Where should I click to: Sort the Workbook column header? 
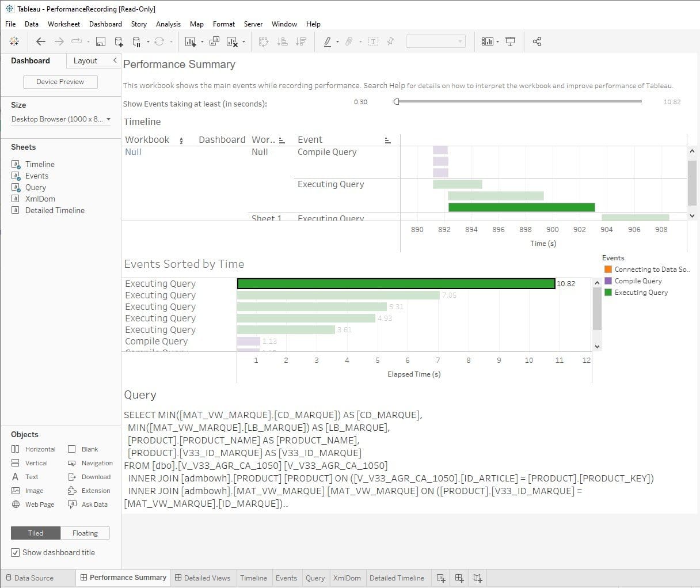181,140
